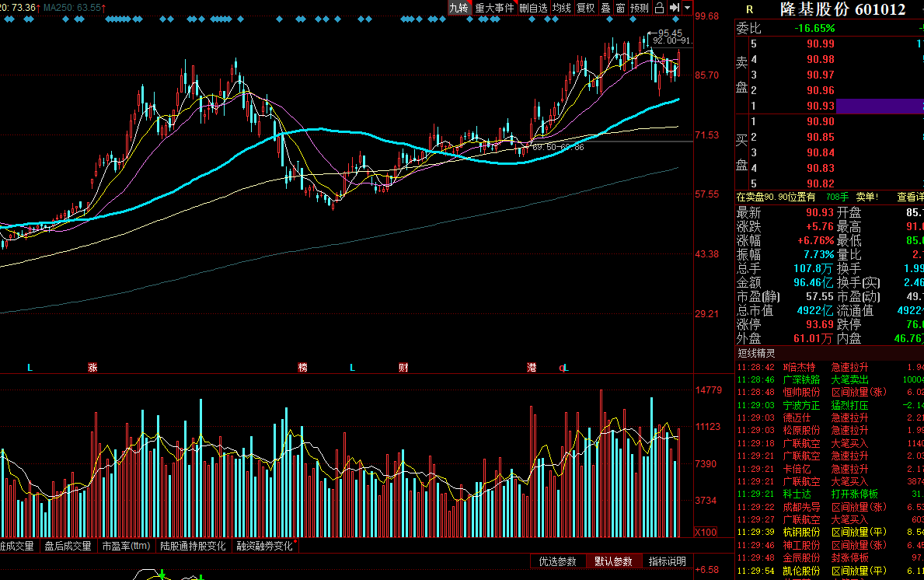Open the 预测 forecast tool
Viewport: 924px width, 580px height.
coord(640,8)
